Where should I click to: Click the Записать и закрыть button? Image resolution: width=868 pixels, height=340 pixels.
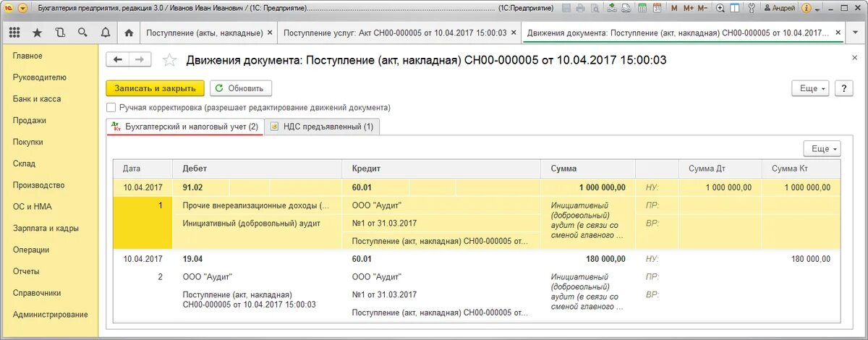[x=155, y=88]
